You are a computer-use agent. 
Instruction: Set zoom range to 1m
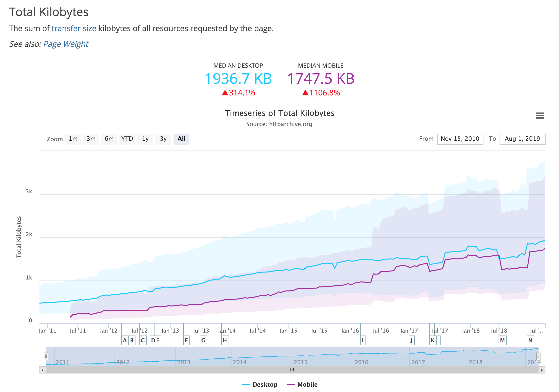tap(73, 139)
